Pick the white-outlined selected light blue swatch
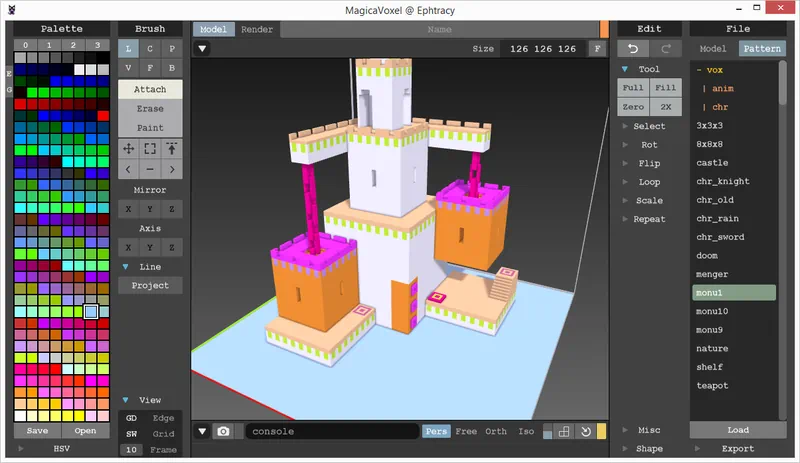The width and height of the screenshot is (800, 463). 91,312
